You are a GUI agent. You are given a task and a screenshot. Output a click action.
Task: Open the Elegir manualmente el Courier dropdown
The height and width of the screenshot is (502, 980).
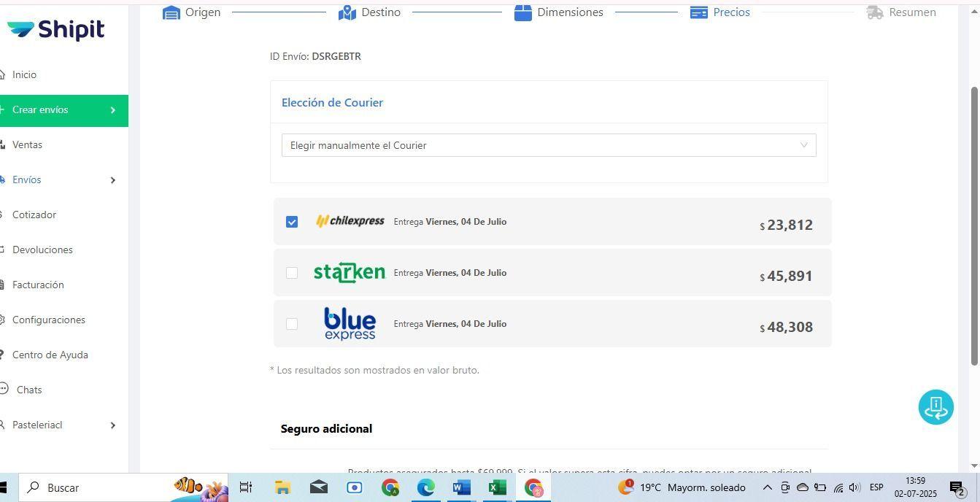[549, 145]
